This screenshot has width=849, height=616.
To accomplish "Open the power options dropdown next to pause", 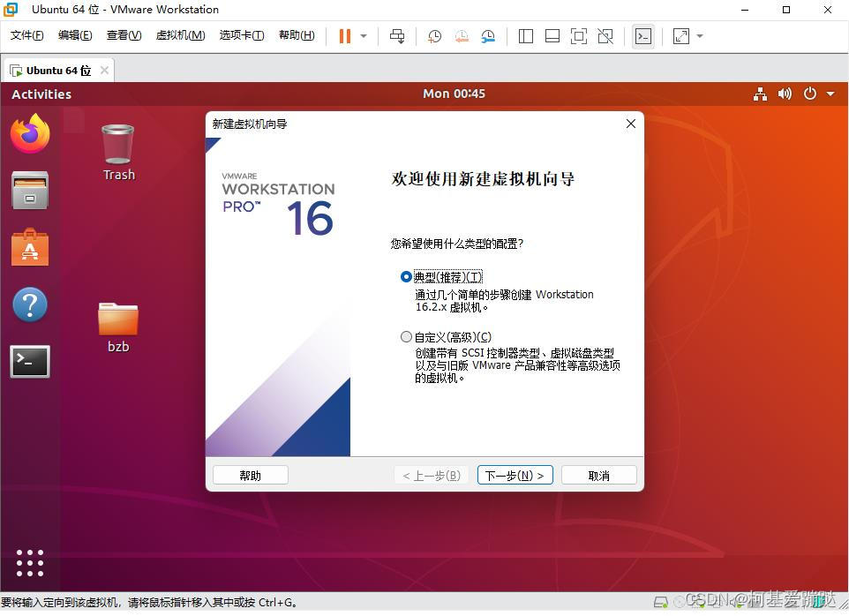I will 364,36.
